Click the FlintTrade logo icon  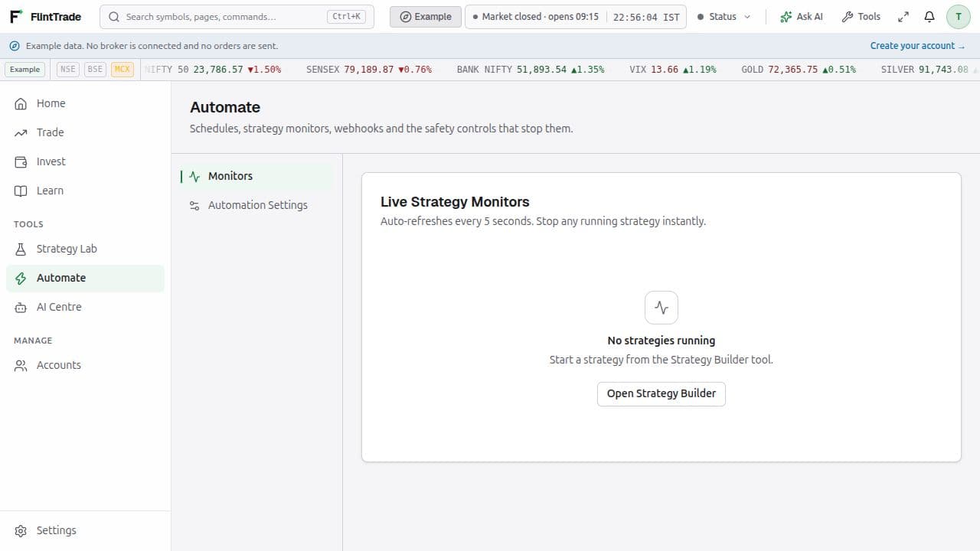click(x=16, y=16)
